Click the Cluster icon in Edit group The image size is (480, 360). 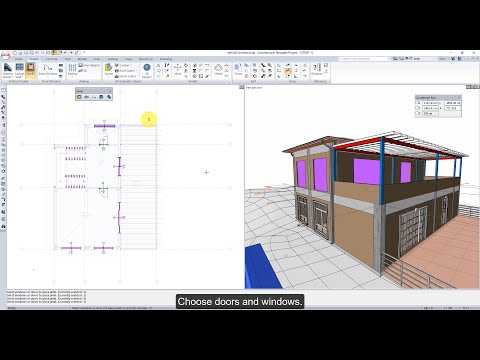coord(238,68)
